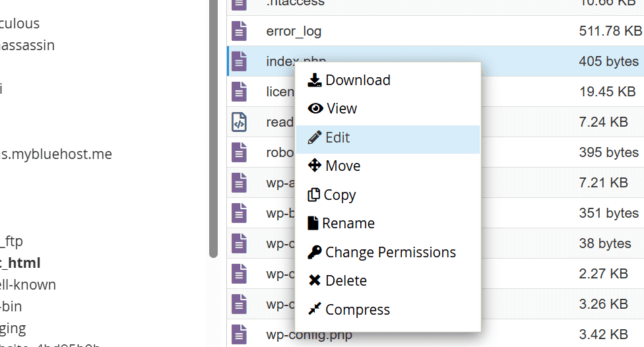Click the key icon for permissions
Viewport: 644px width, 347px height.
[315, 252]
